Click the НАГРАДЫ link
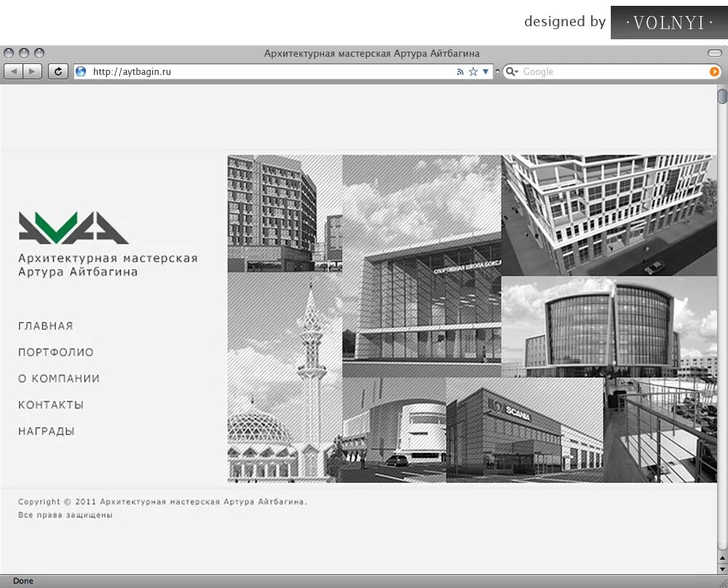The image size is (728, 588). 47,431
